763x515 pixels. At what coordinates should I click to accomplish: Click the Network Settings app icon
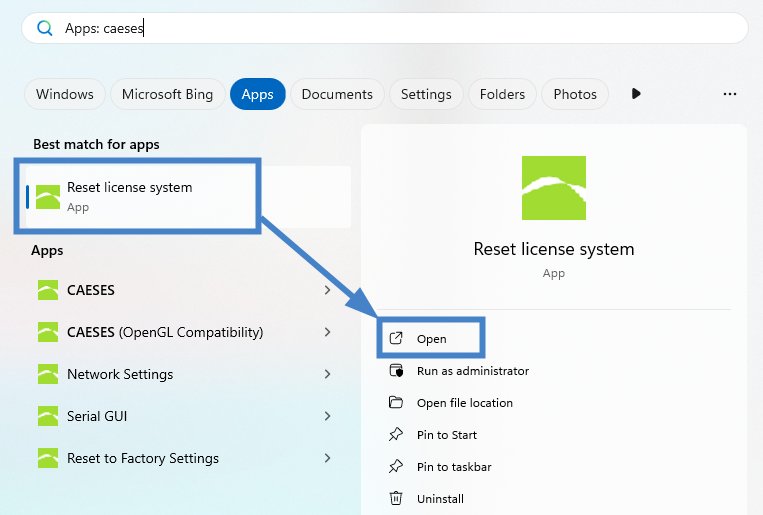click(48, 374)
